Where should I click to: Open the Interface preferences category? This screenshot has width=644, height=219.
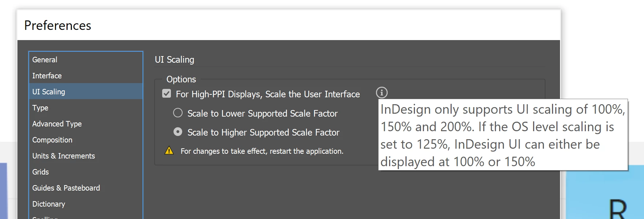(86, 76)
